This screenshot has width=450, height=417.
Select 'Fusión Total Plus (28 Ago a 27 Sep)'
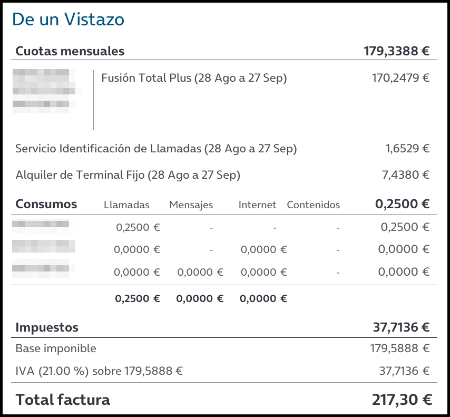coord(194,78)
